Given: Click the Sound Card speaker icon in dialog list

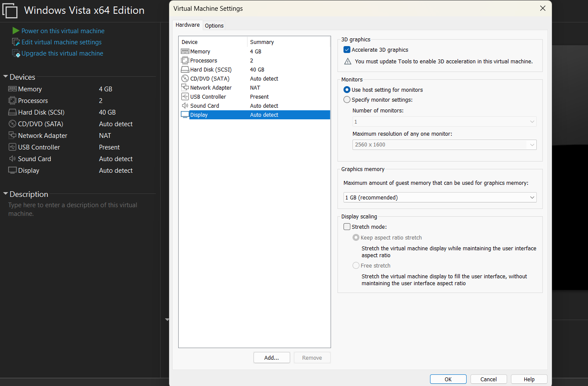Looking at the screenshot, I should (185, 106).
